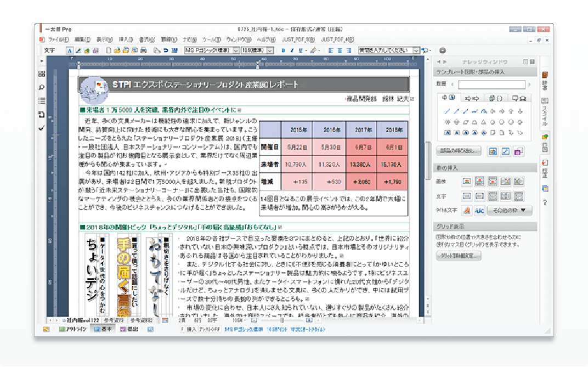588x367 pixels.
Task: Click the 部品の呼び出し button
Action: (x=459, y=151)
